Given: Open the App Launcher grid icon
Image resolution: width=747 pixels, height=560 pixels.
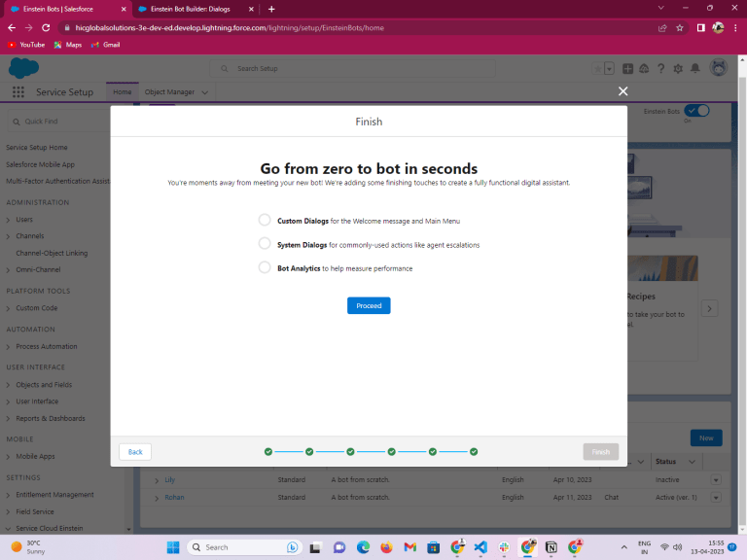Looking at the screenshot, I should pos(18,92).
